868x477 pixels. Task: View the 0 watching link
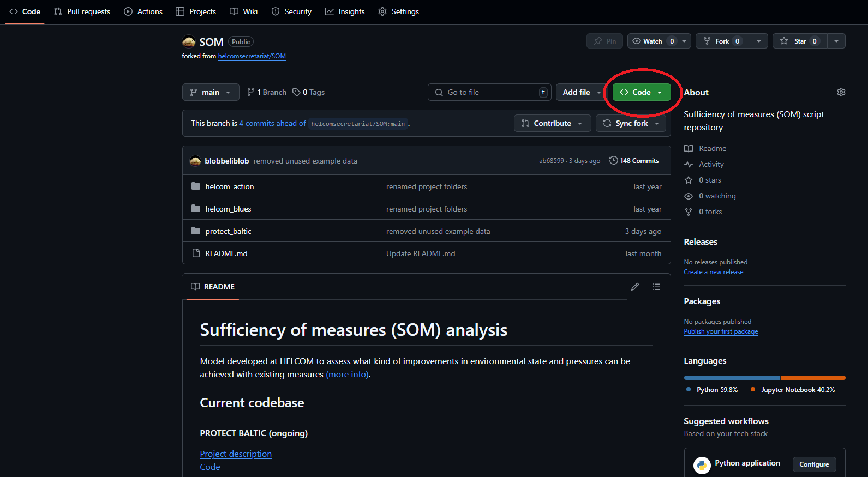(x=710, y=196)
